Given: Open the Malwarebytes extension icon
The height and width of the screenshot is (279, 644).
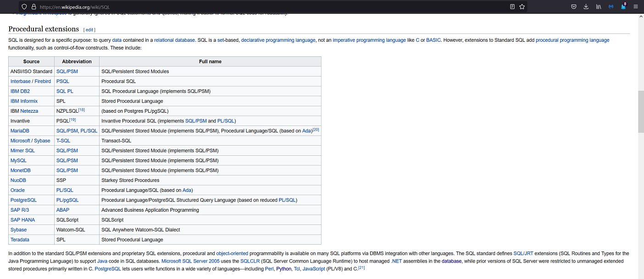Looking at the screenshot, I should point(611,7).
